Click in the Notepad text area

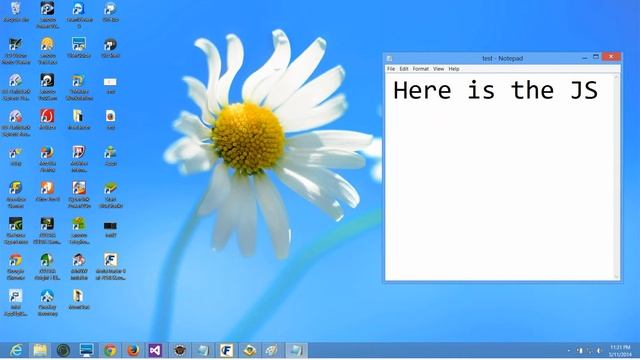(500, 177)
